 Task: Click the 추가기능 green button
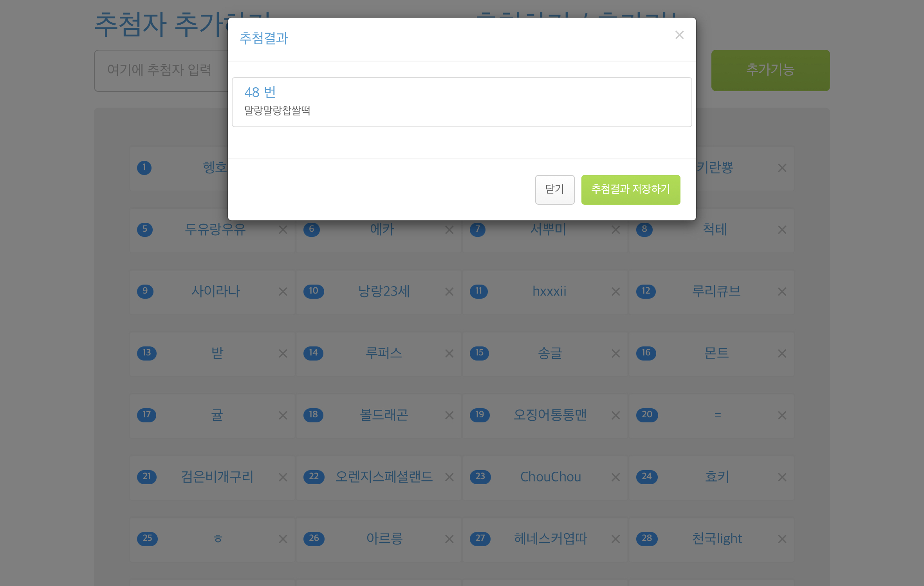770,70
